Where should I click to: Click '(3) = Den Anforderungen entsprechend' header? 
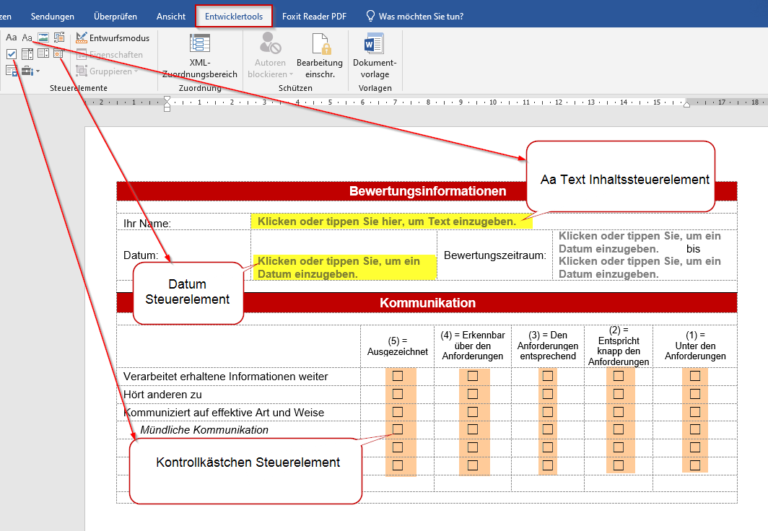[x=548, y=345]
